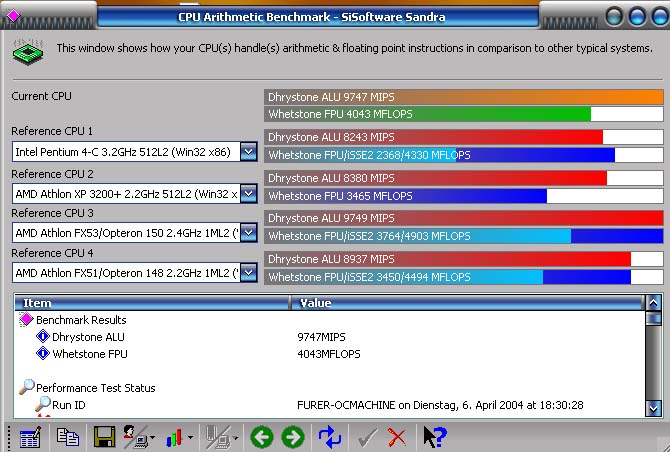Image resolution: width=670 pixels, height=452 pixels.
Task: Click the Current CPU Dhrystone ALU orange bar
Action: (x=463, y=97)
